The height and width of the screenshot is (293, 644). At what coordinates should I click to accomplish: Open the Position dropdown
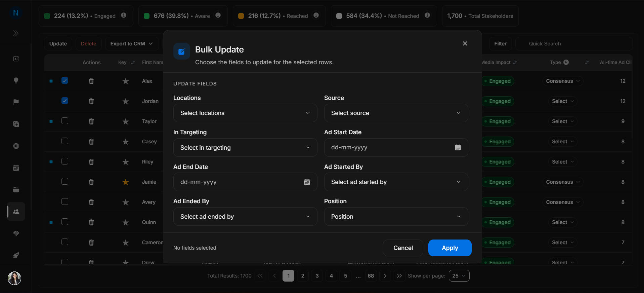click(x=396, y=217)
